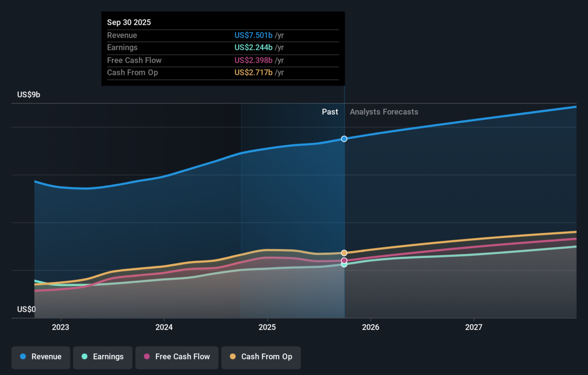The image size is (588, 375).
Task: Hide the Earnings series via legend
Action: [103, 357]
